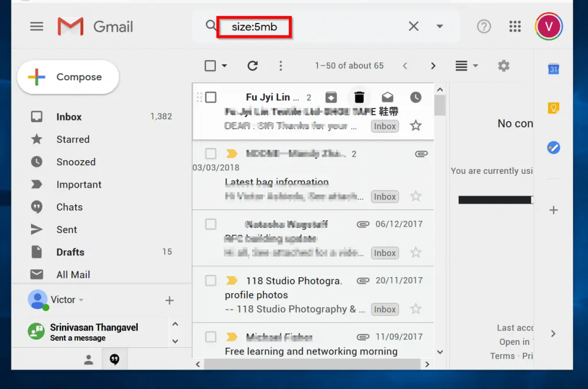Viewport: 588px width, 389px height.
Task: Expand search options dropdown
Action: pos(440,26)
